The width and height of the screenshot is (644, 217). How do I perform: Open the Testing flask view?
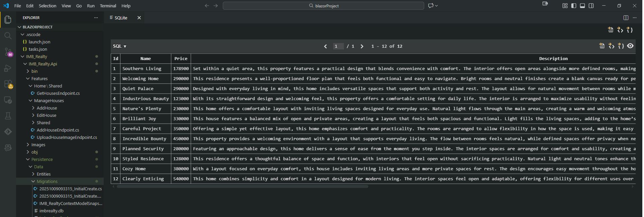(8, 116)
